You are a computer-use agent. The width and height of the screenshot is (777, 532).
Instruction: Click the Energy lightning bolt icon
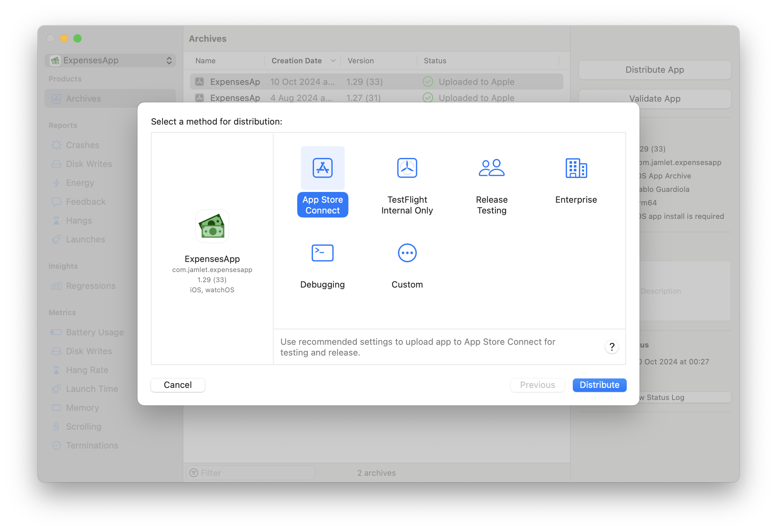point(56,183)
